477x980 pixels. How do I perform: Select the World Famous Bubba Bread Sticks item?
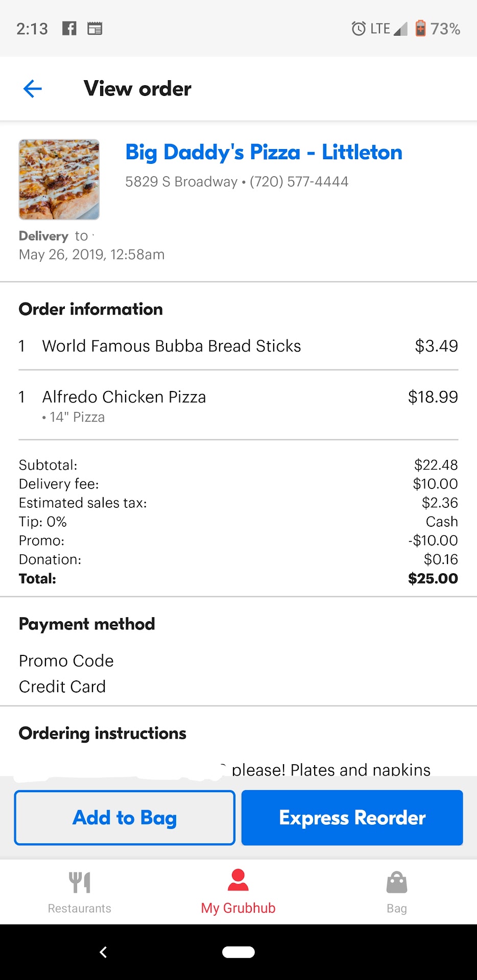coord(172,346)
